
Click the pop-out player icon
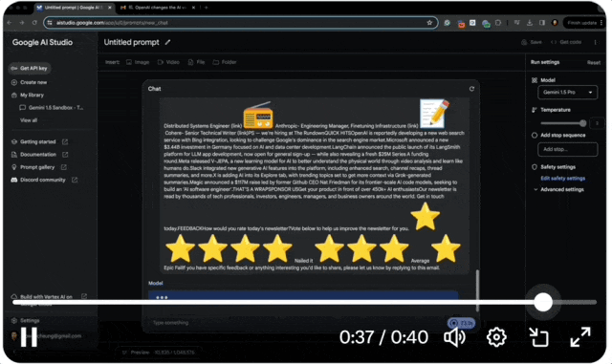538,337
